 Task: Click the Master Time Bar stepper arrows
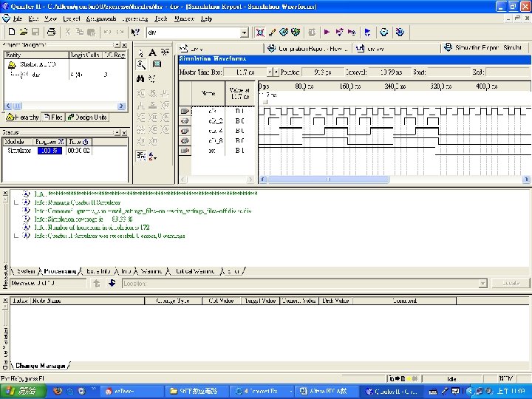[270, 72]
